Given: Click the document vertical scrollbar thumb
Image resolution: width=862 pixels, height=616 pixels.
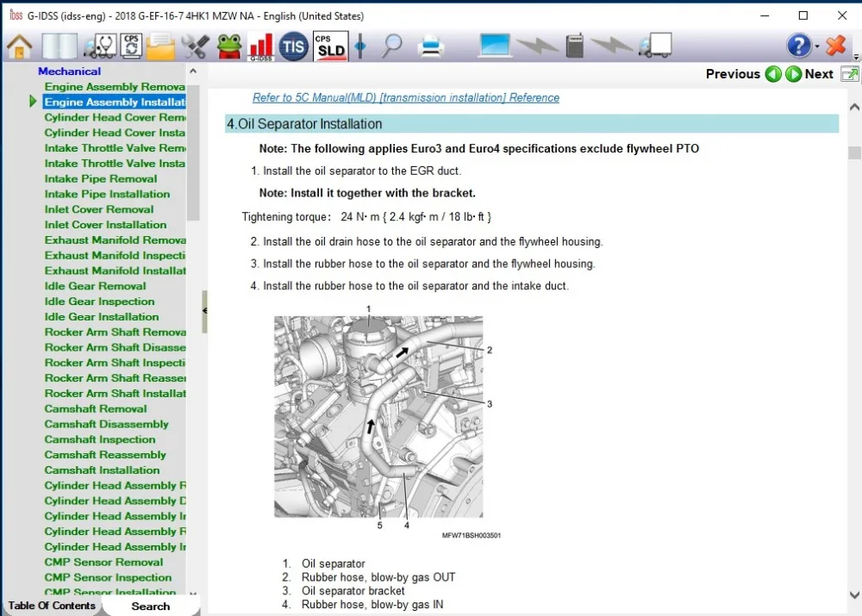Looking at the screenshot, I should tap(854, 152).
